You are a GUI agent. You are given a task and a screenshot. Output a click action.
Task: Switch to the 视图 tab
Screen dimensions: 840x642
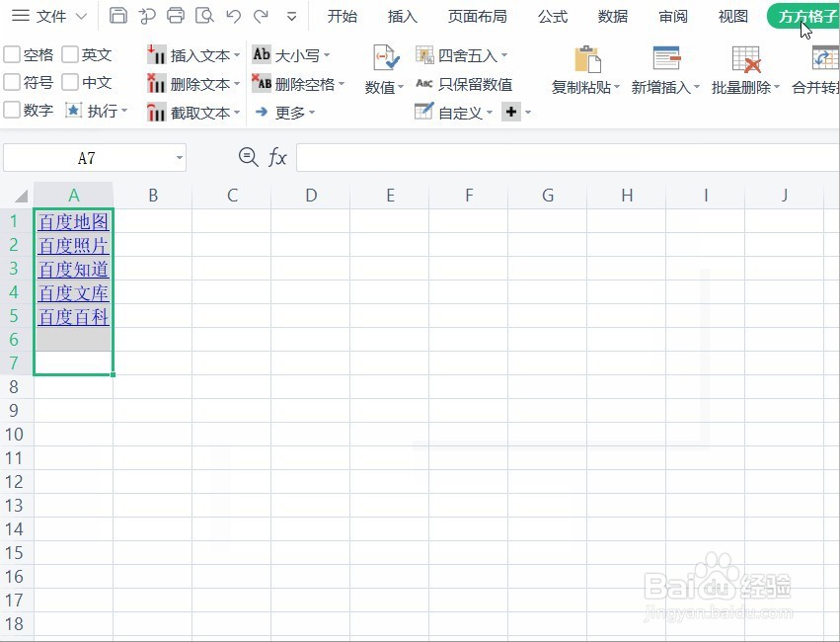732,16
